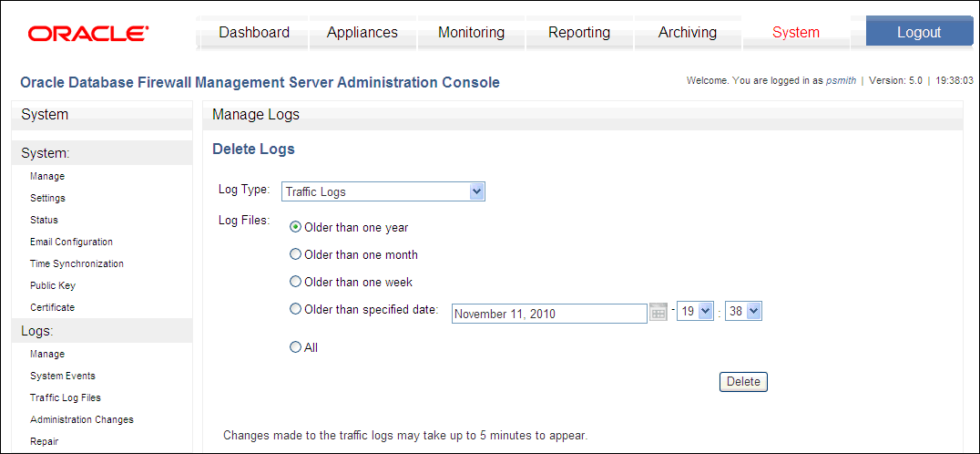
Task: Click the Logout button
Action: tap(919, 33)
